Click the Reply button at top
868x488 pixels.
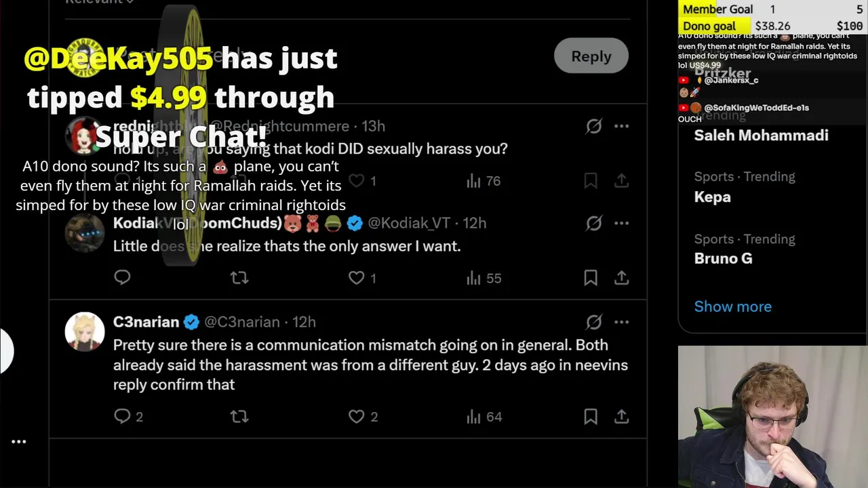click(591, 56)
